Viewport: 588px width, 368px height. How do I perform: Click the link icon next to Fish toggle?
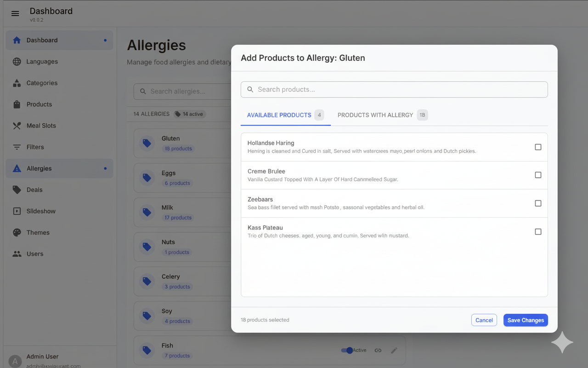pyautogui.click(x=378, y=350)
